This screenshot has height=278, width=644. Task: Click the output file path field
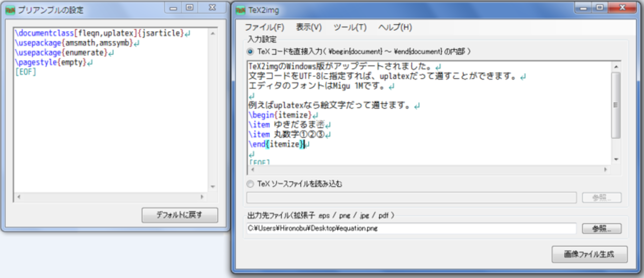pos(411,228)
